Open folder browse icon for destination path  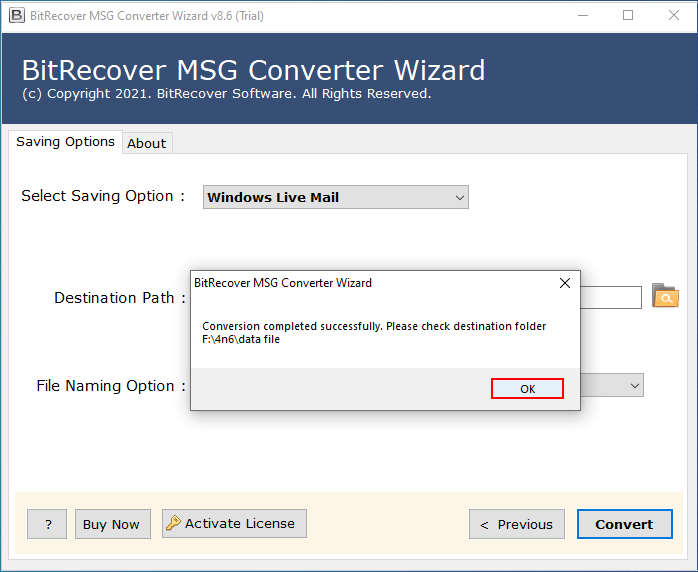(665, 296)
